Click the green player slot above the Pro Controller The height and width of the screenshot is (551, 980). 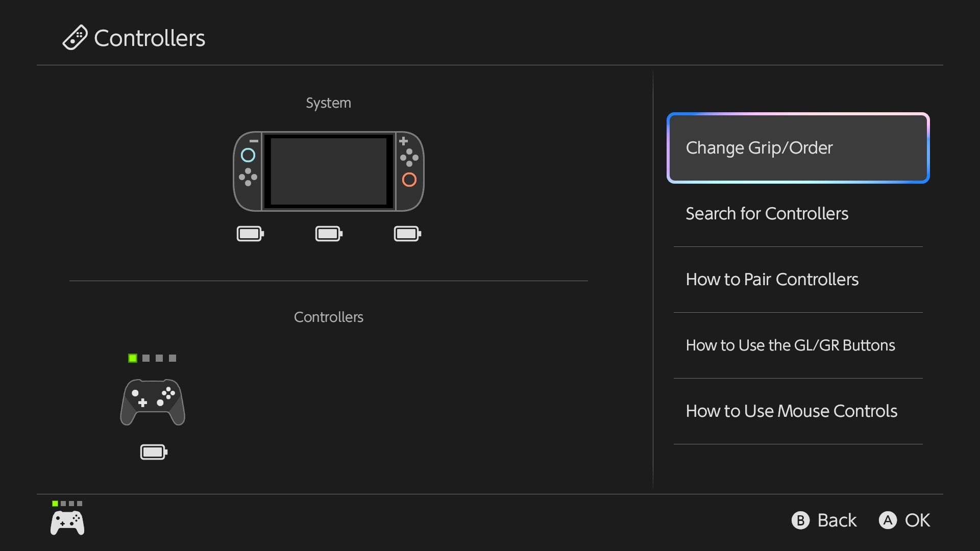(132, 358)
